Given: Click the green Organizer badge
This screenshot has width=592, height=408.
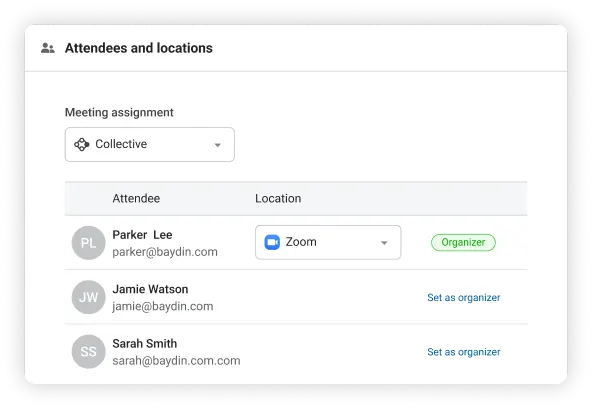Looking at the screenshot, I should point(463,242).
